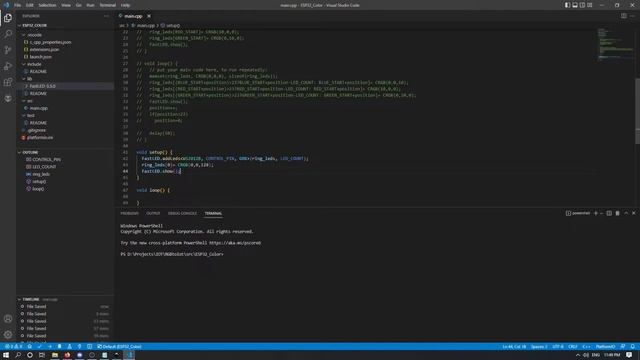Image resolution: width=640 pixels, height=360 pixels.
Task: Click the PlatformIO Upload arrow icon
Action: click(50, 347)
